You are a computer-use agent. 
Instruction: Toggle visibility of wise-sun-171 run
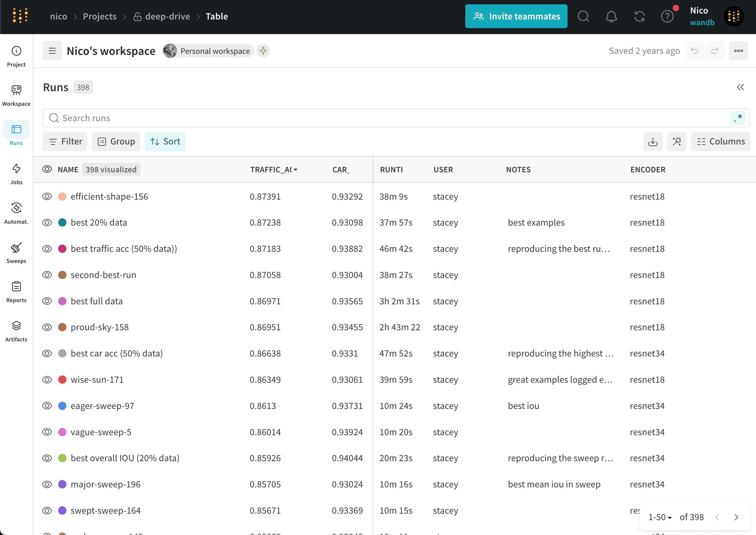47,380
